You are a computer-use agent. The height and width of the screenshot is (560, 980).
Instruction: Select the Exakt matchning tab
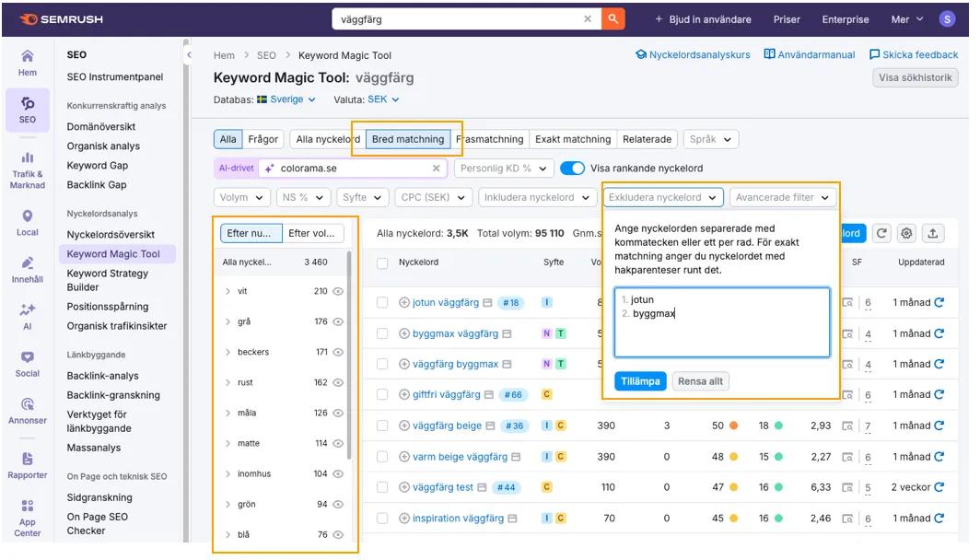573,139
